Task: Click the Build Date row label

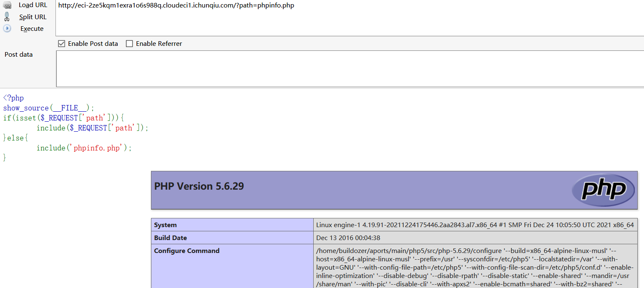Action: tap(170, 238)
